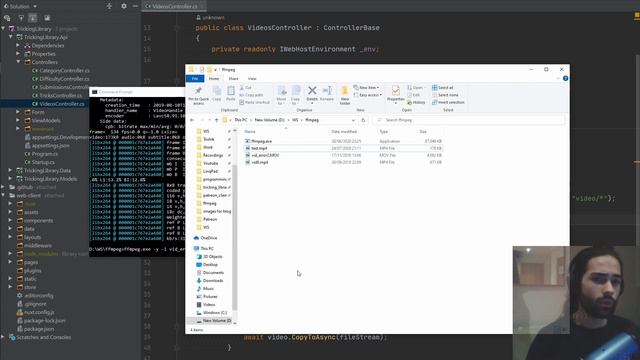Viewport: 640px width, 360px height.
Task: Hide the Solution panel with minus icon
Action: click(135, 6)
